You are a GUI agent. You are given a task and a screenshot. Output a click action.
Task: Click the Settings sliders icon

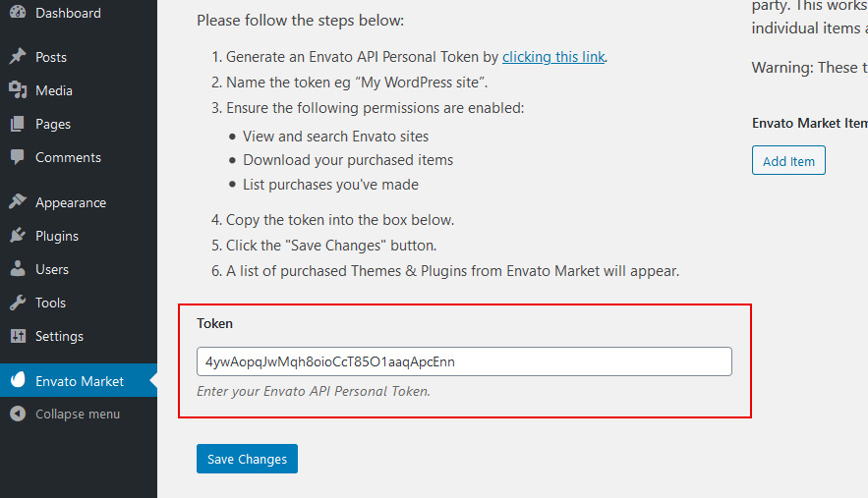[x=18, y=336]
